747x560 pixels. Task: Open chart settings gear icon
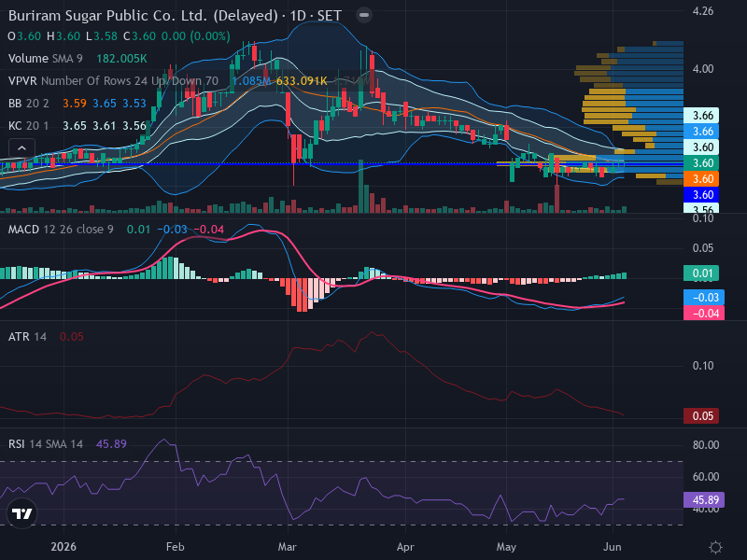pos(715,547)
